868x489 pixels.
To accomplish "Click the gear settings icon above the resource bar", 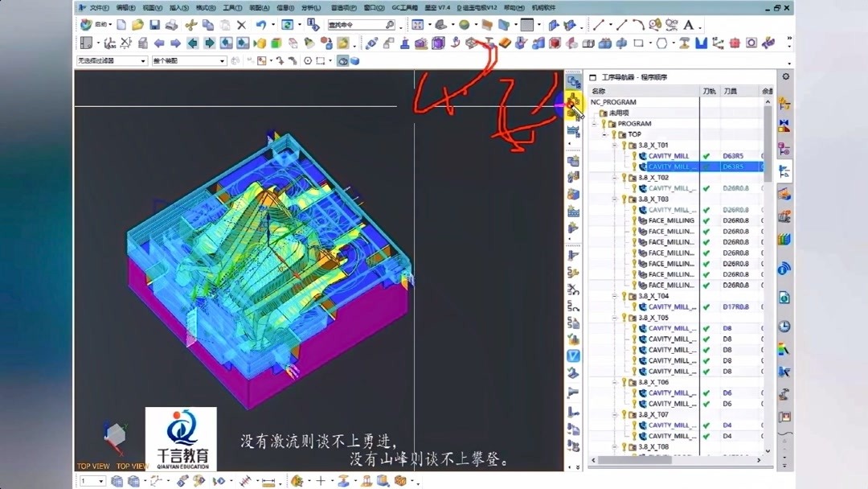I will pos(784,78).
